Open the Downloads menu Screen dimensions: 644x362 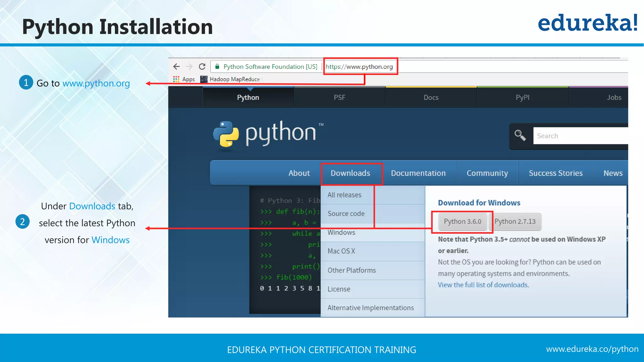[x=350, y=173]
